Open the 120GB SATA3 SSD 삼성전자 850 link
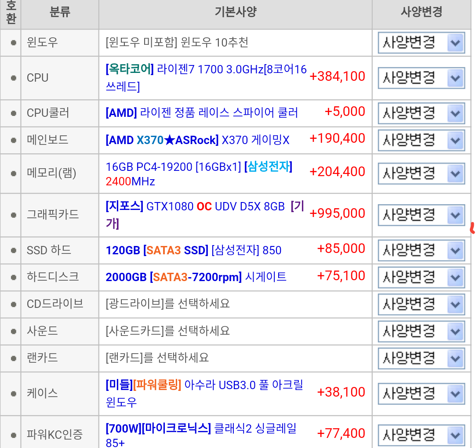476x448 pixels. (x=193, y=250)
